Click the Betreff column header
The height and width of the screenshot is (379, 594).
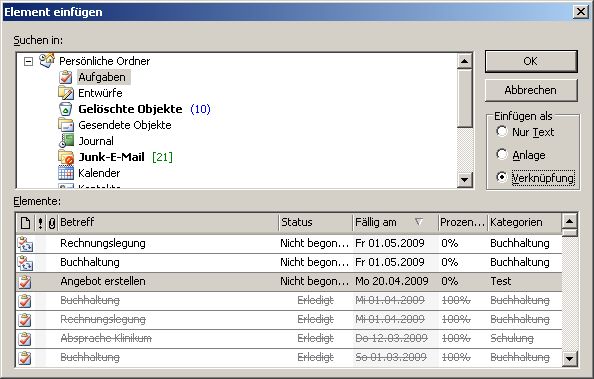click(167, 222)
